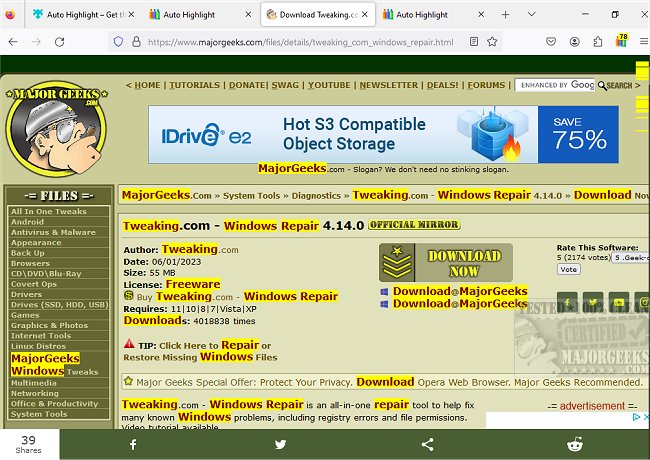Click the first Download@MajorGeeks link
Screen dimensions: 650x460
click(460, 291)
